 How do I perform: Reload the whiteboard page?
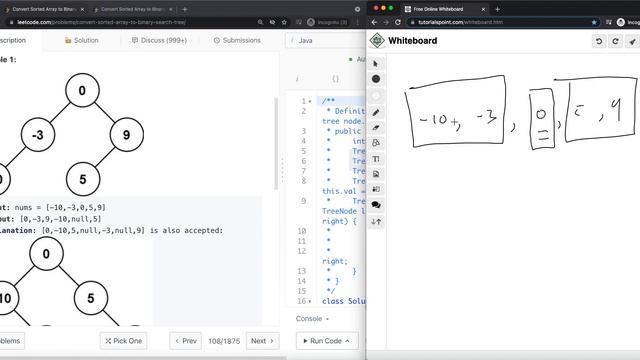pos(398,22)
